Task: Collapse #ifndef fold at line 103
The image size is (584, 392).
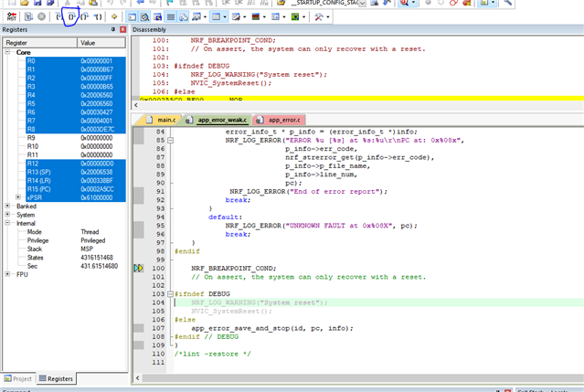Action: point(170,294)
